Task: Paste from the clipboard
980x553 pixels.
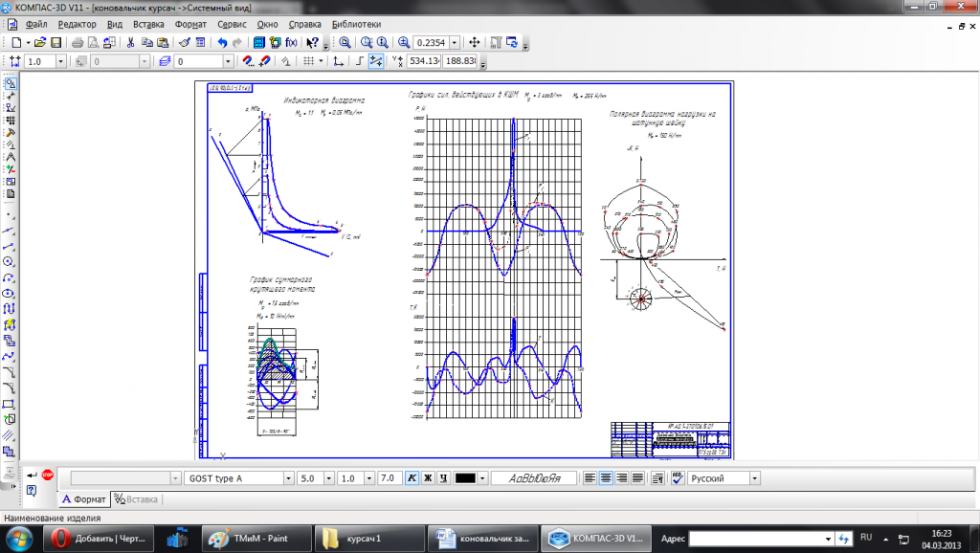Action: point(163,42)
